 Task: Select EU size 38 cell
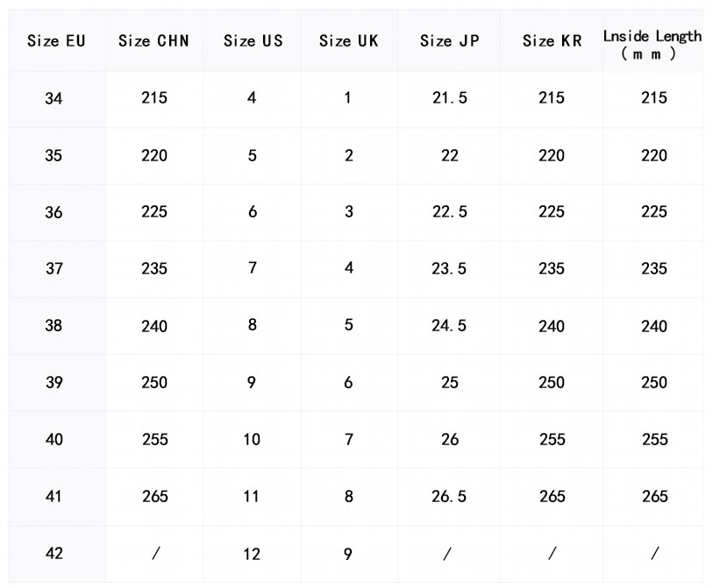pos(54,326)
